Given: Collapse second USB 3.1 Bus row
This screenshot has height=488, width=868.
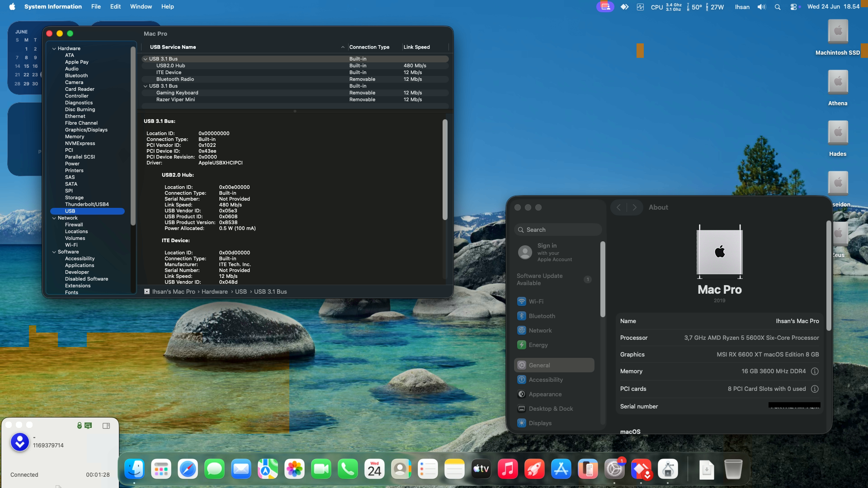Looking at the screenshot, I should click(x=145, y=86).
